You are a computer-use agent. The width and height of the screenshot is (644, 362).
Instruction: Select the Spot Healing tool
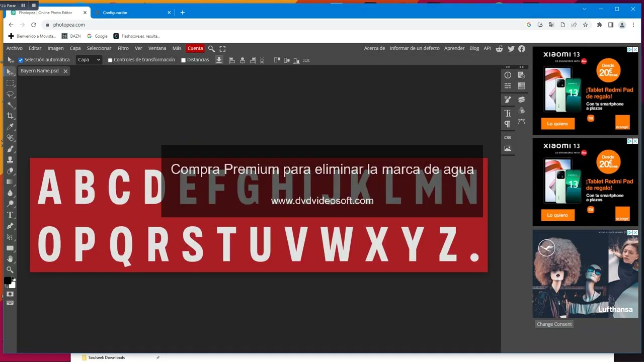click(x=10, y=138)
